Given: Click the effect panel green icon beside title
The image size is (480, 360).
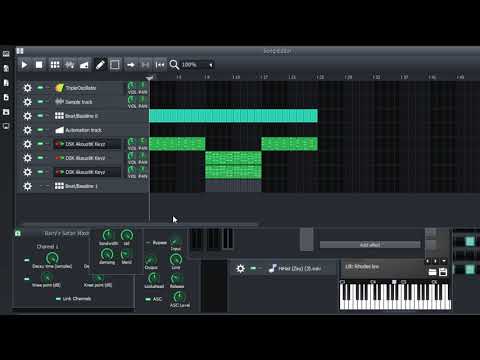Looking at the screenshot, I should [x=18, y=234].
